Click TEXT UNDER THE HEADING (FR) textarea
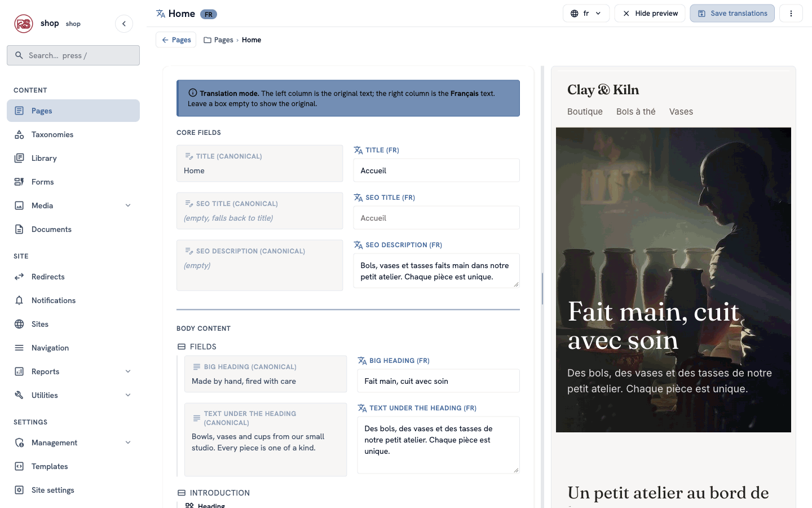Image resolution: width=812 pixels, height=508 pixels. pos(438,445)
